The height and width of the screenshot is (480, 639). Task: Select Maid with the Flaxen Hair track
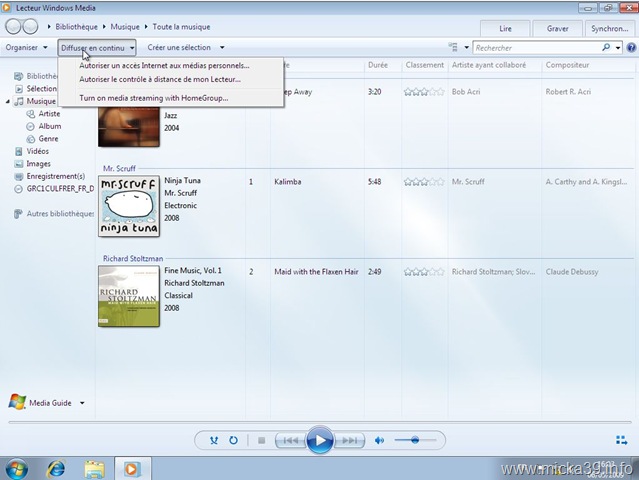(x=316, y=272)
